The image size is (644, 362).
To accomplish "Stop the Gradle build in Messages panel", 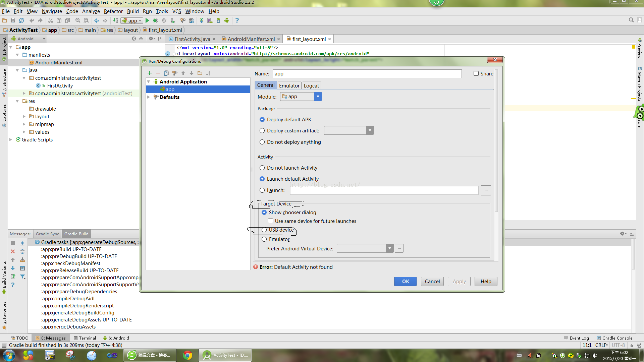I will (x=13, y=243).
